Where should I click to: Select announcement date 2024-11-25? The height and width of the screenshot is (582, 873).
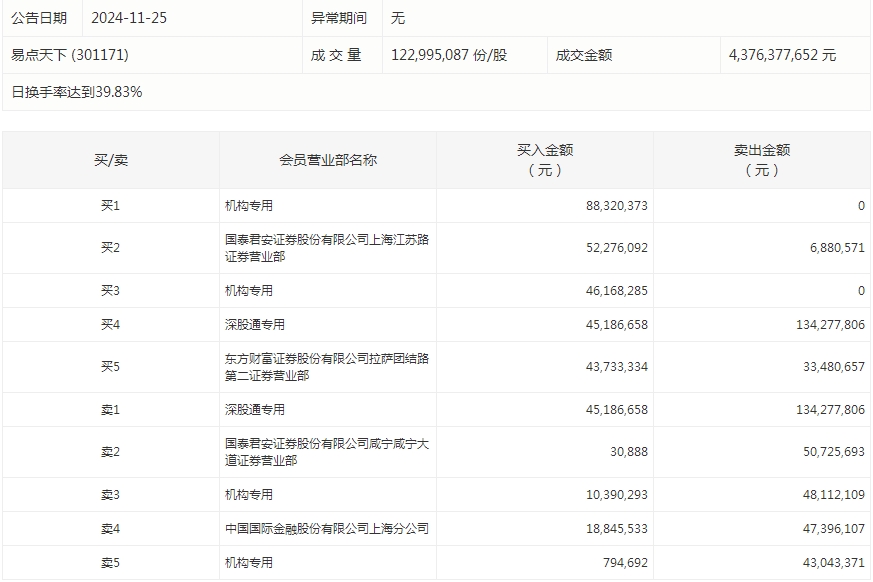point(129,18)
